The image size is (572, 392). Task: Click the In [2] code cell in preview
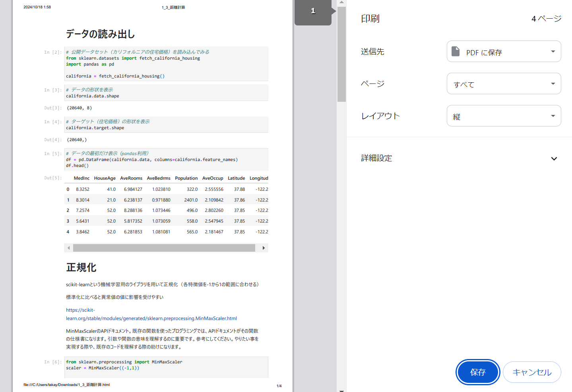(x=166, y=64)
